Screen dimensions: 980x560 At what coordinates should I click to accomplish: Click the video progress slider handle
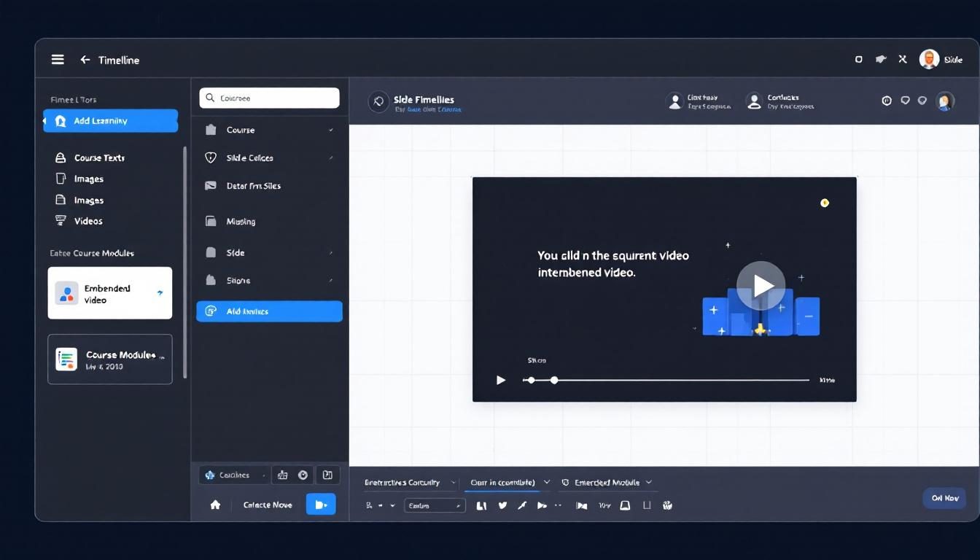pyautogui.click(x=554, y=380)
